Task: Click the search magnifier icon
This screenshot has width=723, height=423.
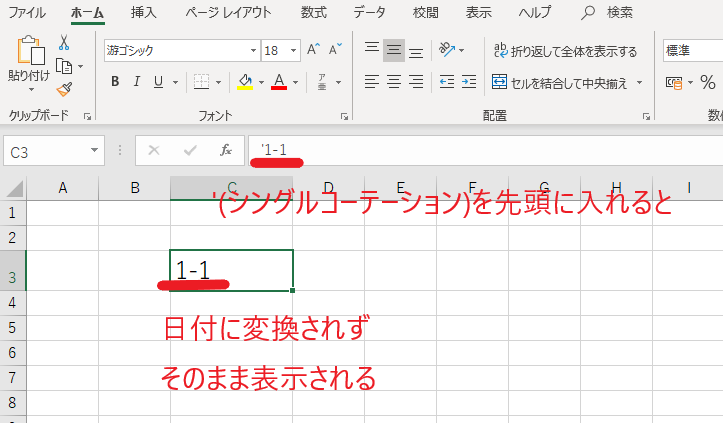Action: [587, 12]
